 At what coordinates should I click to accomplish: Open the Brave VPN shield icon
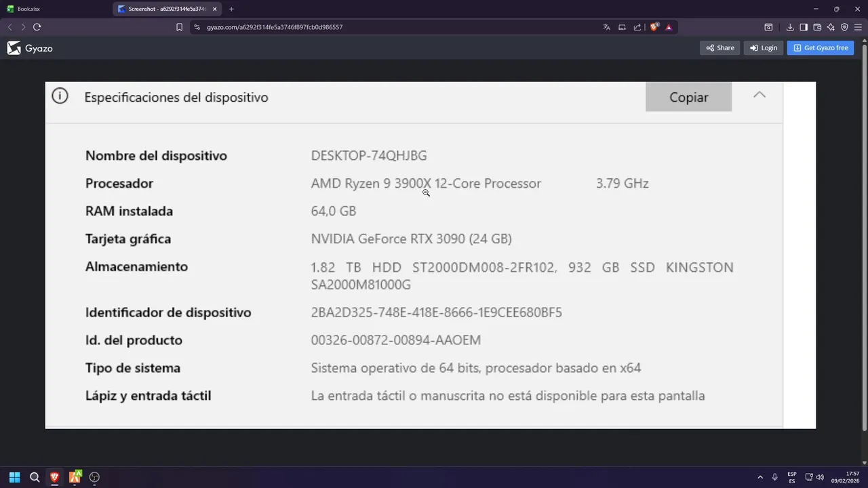(844, 27)
